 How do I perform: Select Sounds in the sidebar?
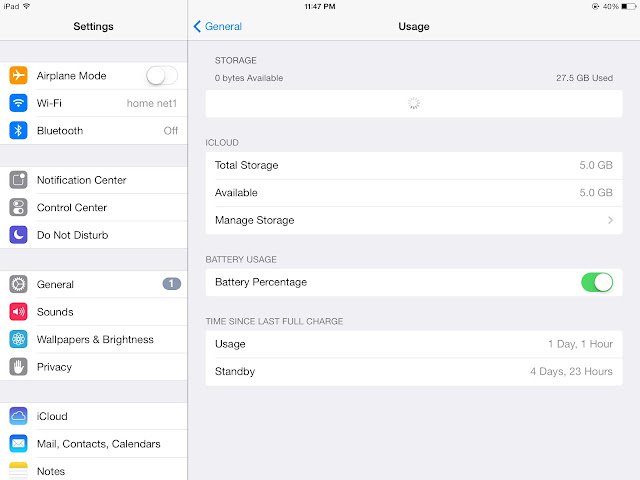[x=93, y=312]
